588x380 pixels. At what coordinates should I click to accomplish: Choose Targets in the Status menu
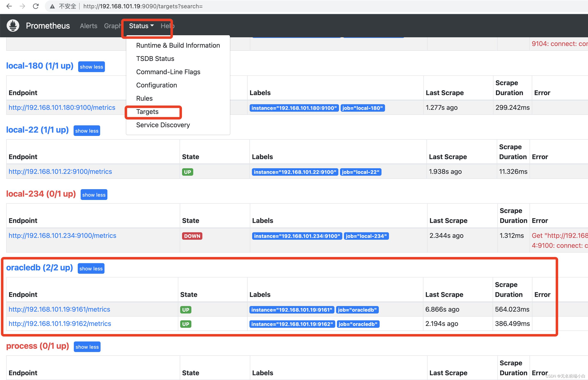(178, 112)
